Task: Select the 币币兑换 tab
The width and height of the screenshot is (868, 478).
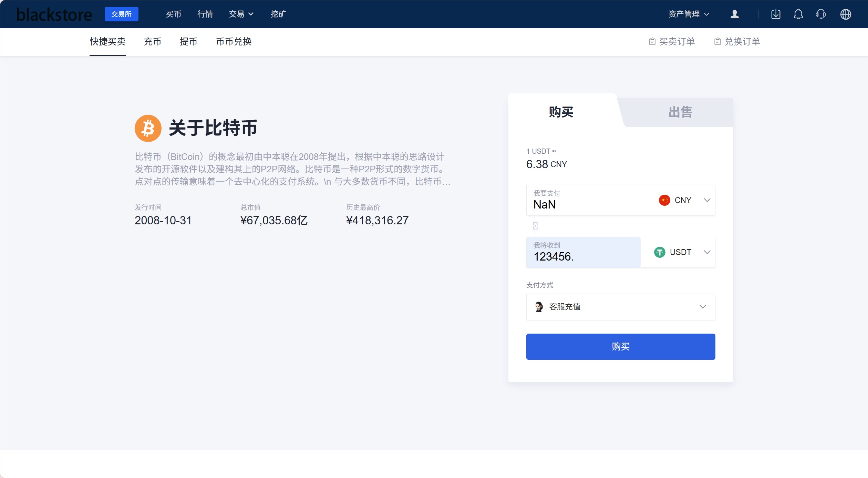Action: coord(234,42)
